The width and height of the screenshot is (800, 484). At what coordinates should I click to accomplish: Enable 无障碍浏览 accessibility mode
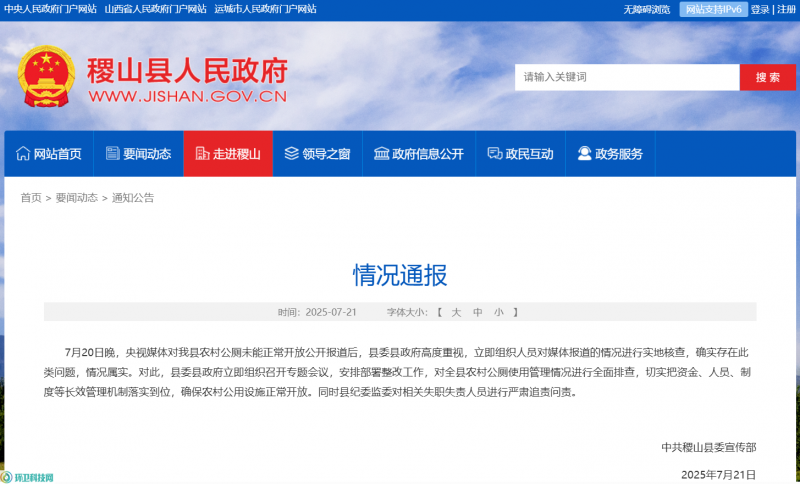click(x=646, y=10)
